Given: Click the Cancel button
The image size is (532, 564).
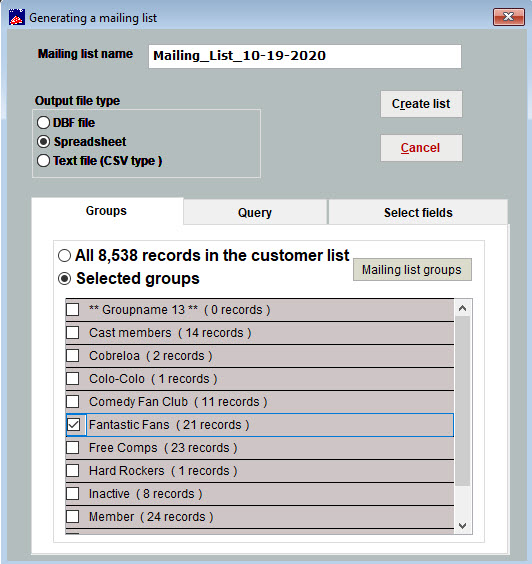Looking at the screenshot, I should 421,148.
